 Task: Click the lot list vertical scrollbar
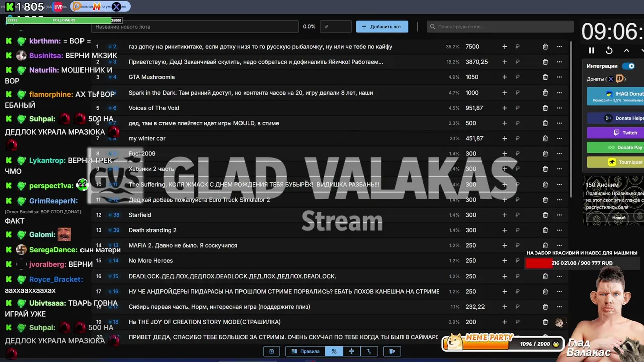click(x=571, y=119)
